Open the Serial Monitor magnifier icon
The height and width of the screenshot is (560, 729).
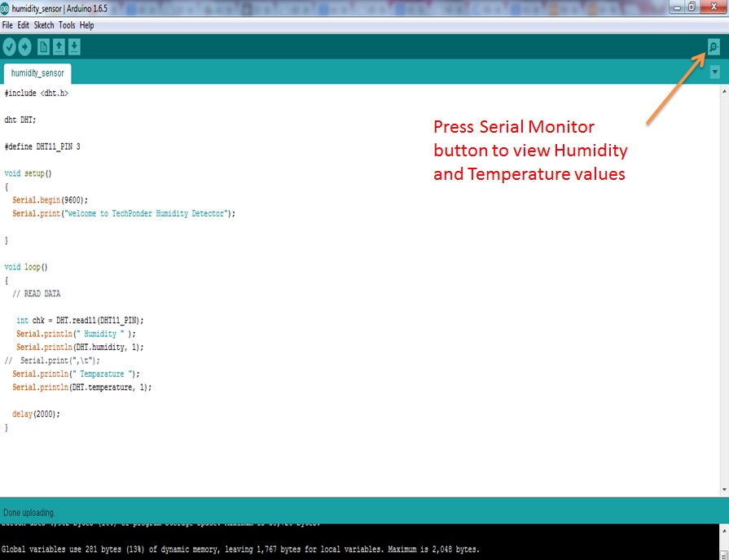(x=714, y=47)
